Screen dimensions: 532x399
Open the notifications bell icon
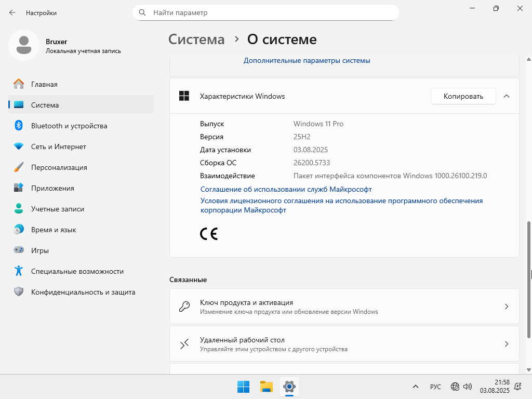[x=518, y=387]
